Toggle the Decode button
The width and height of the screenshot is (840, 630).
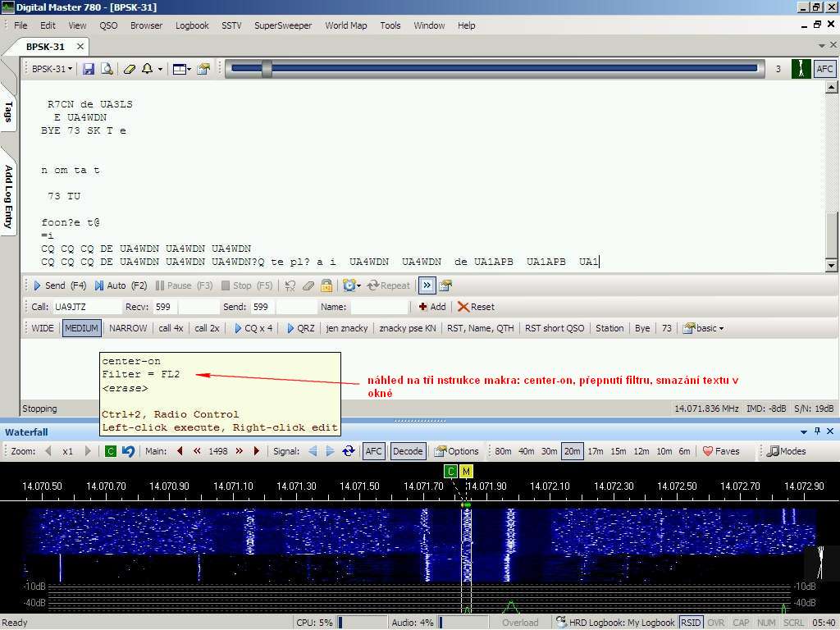[408, 451]
